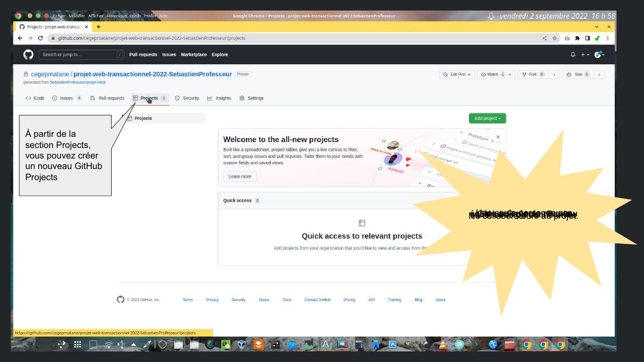
Task: Toggle the Chrome side panel icon
Action: [x=587, y=38]
